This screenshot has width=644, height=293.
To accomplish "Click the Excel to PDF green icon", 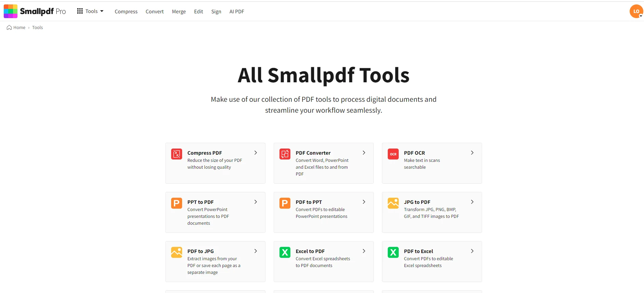I will point(285,252).
